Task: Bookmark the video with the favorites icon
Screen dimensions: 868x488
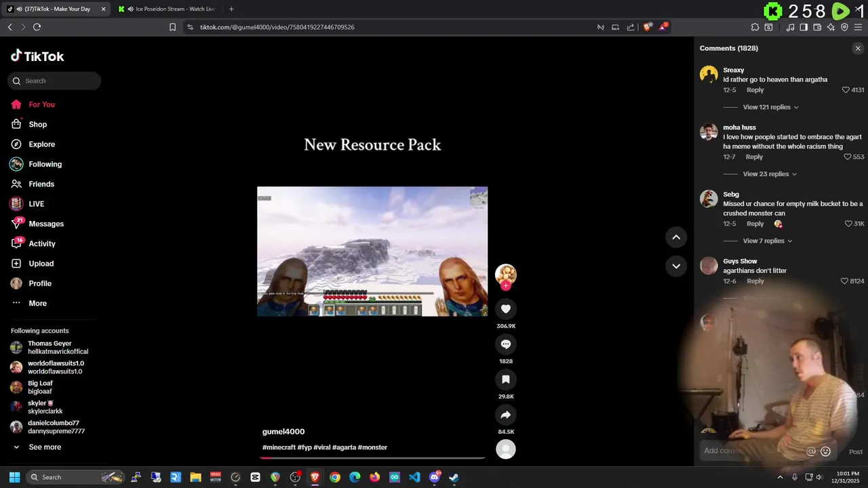Action: pos(505,380)
